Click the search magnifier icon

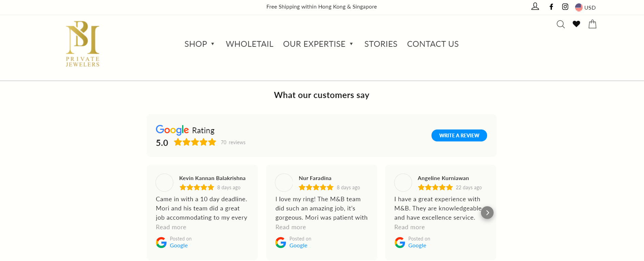[560, 24]
